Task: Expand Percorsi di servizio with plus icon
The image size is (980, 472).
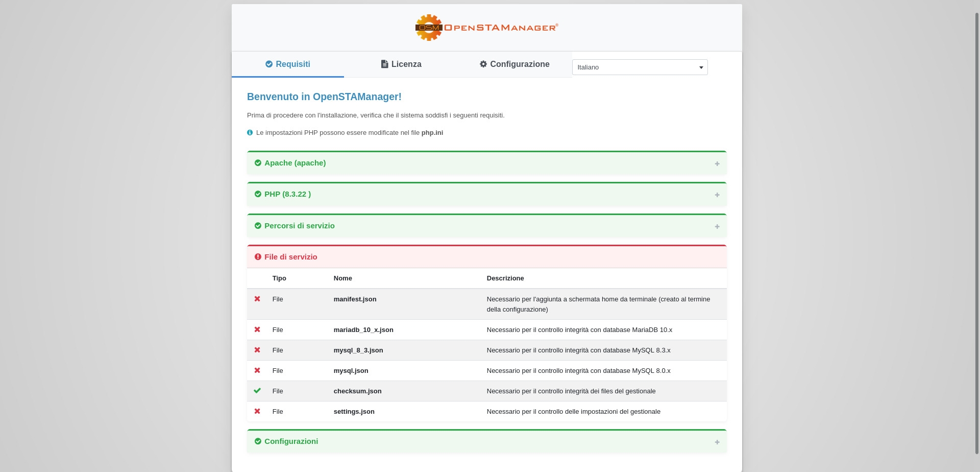Action: pyautogui.click(x=717, y=227)
